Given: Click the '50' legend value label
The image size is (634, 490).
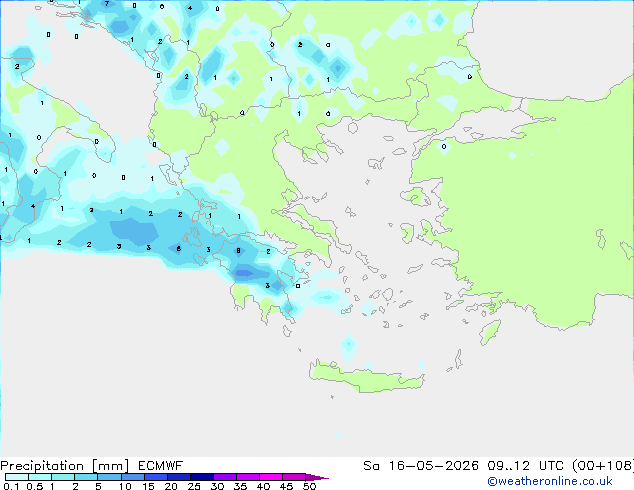Looking at the screenshot, I should (x=310, y=486).
